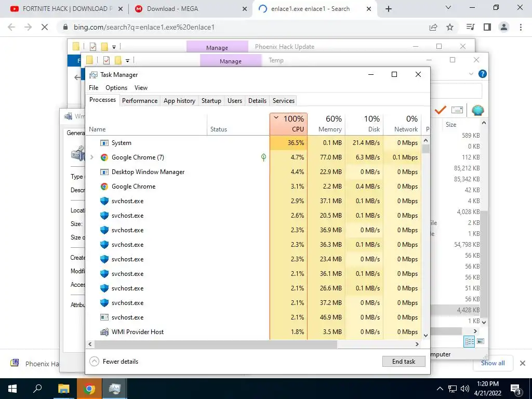Viewport: 532px width, 399px height.
Task: Sort processes by Network column header
Action: point(403,124)
